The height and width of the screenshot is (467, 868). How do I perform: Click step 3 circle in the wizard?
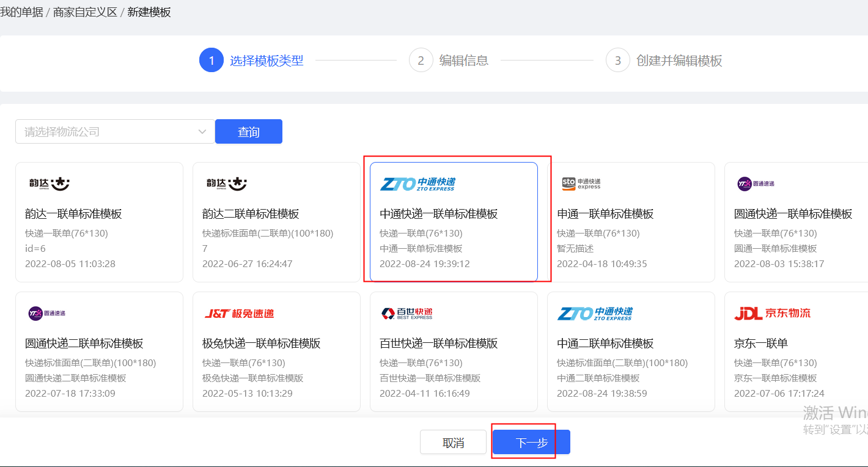[x=617, y=61]
